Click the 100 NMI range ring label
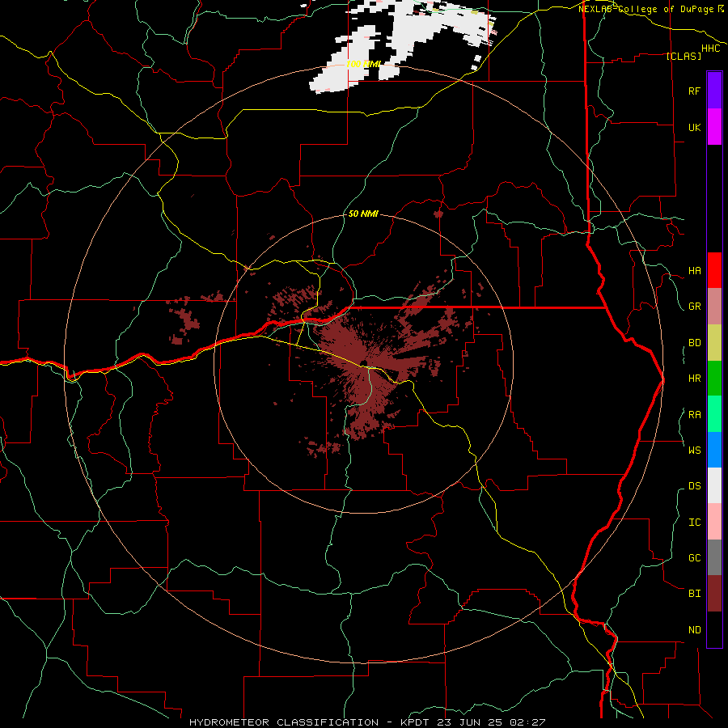This screenshot has height=728, width=728. [363, 64]
